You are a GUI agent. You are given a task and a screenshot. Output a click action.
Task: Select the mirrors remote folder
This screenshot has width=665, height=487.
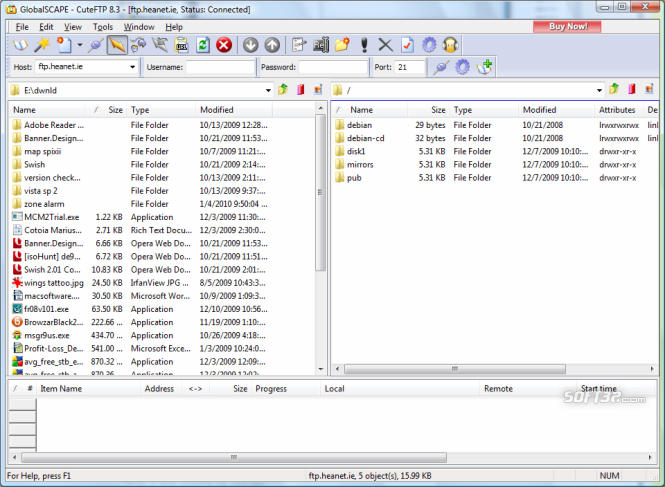pyautogui.click(x=360, y=165)
